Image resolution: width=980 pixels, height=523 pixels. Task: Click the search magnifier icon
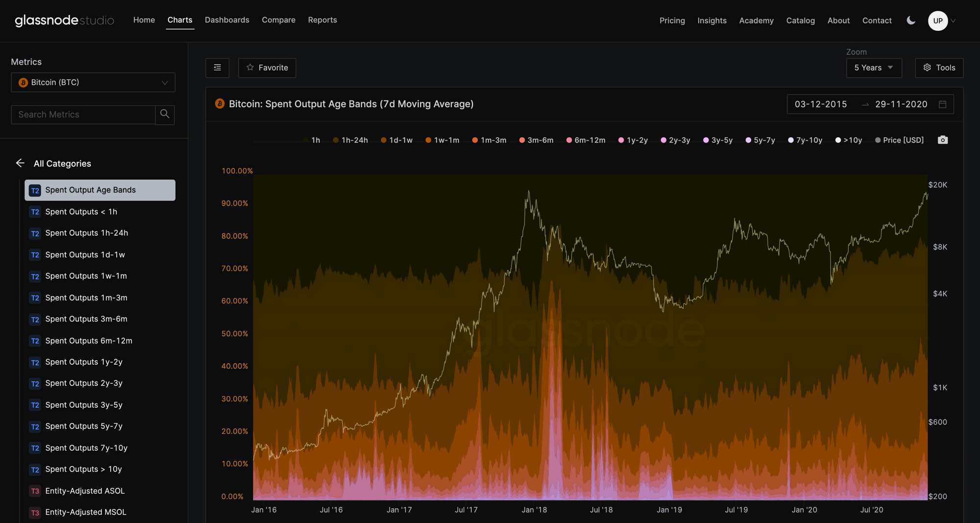[165, 114]
